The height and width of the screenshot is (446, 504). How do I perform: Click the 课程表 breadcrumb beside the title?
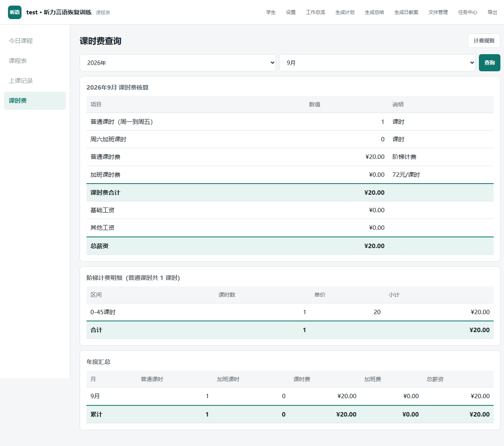(x=103, y=13)
